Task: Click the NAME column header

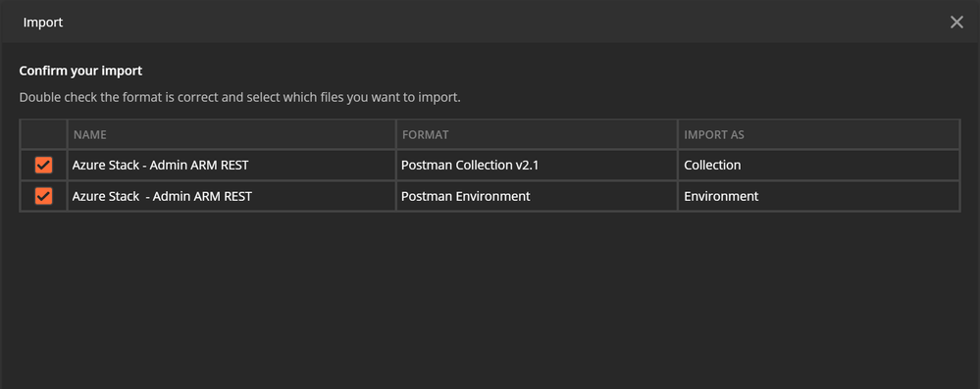Action: (232, 134)
